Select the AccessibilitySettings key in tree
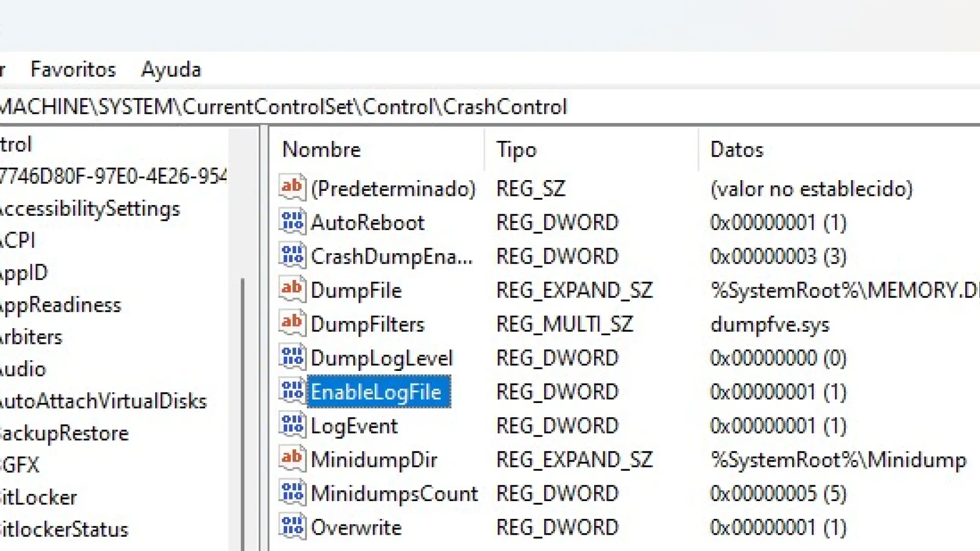 click(x=90, y=209)
